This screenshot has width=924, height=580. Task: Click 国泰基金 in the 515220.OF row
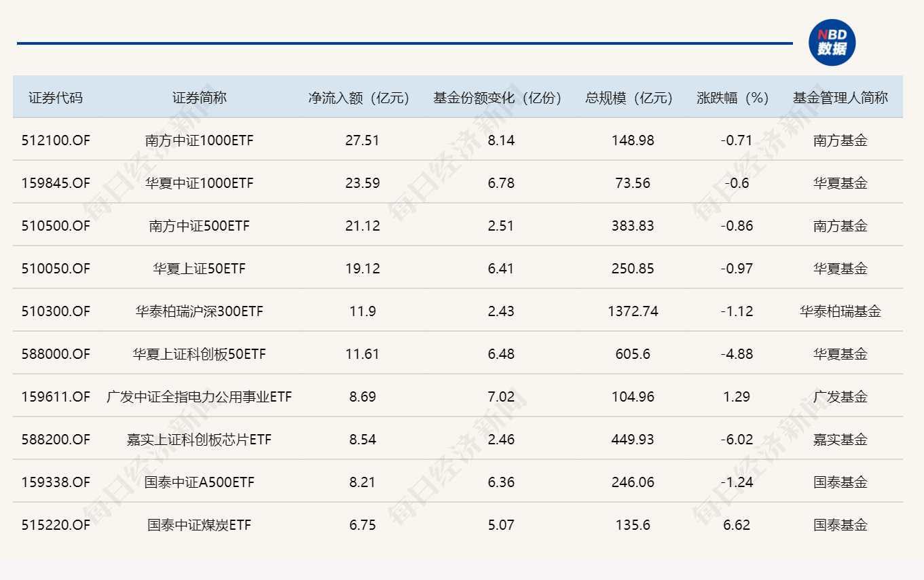tap(840, 525)
